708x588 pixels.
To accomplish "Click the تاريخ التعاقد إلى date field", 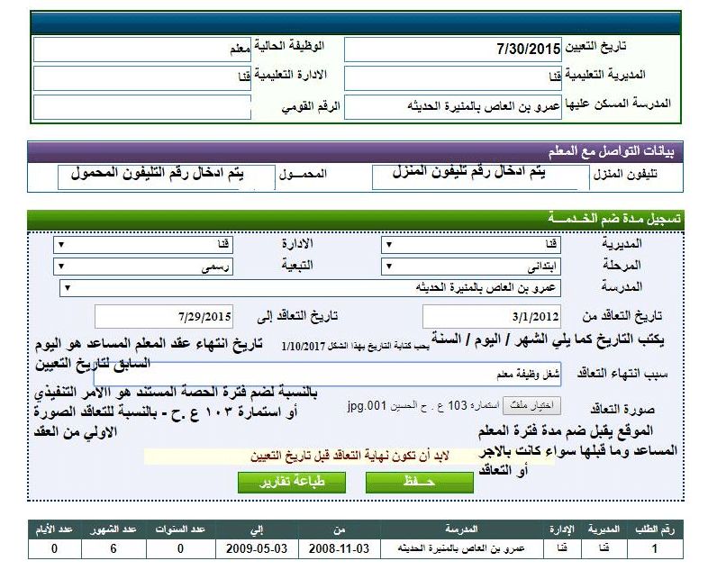I will click(164, 316).
